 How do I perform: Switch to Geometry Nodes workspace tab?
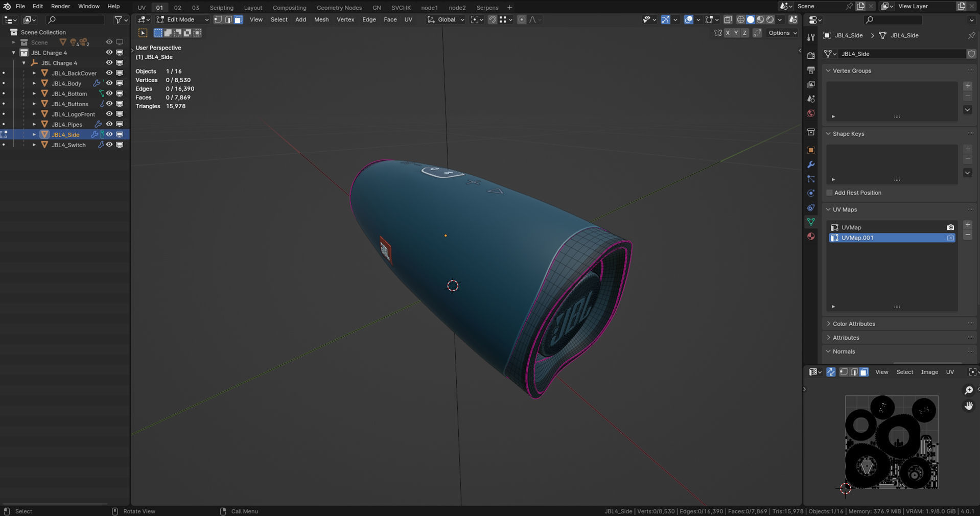point(339,8)
